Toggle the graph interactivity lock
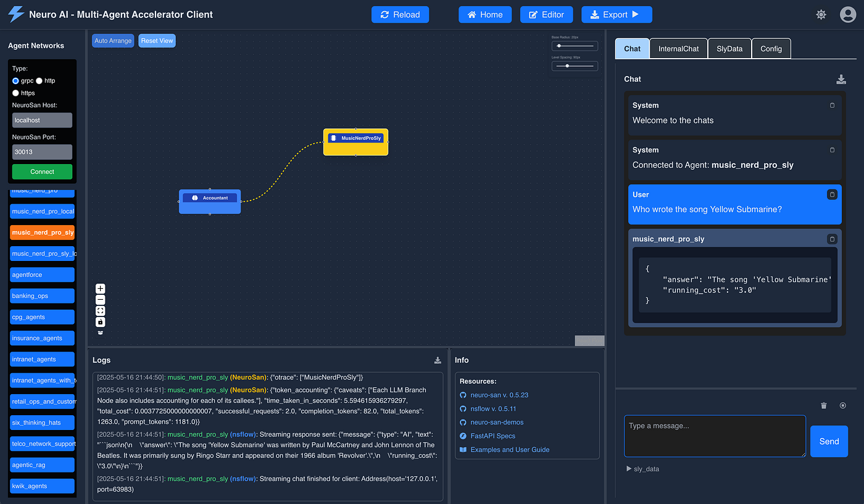Viewport: 864px width, 504px height. (101, 322)
